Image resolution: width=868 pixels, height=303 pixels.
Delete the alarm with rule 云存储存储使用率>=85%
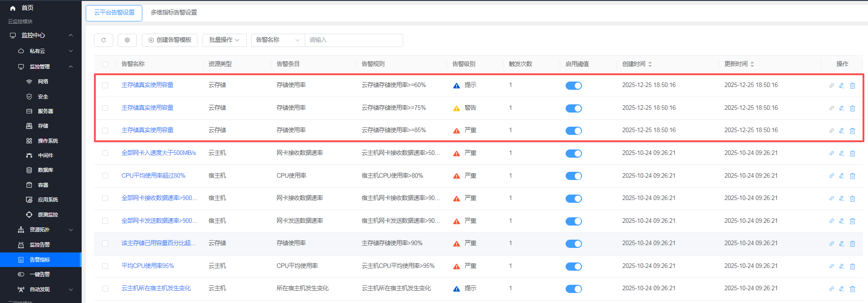coord(852,131)
